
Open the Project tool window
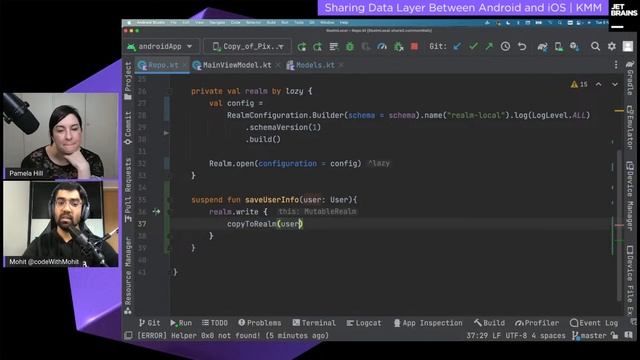(x=128, y=81)
